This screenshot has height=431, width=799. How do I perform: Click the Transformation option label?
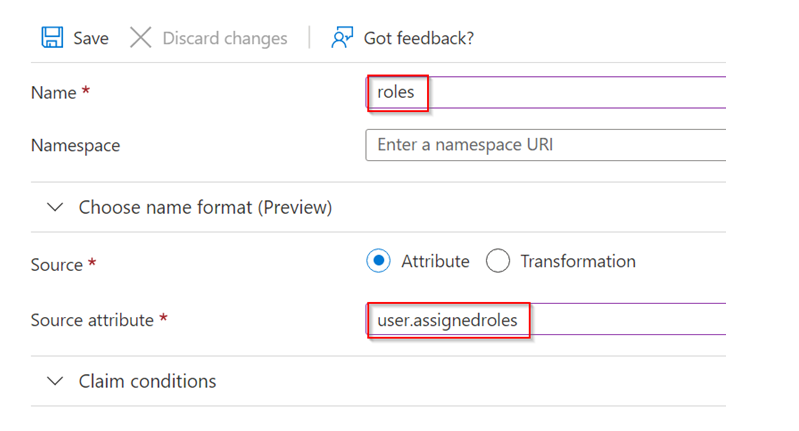(578, 261)
